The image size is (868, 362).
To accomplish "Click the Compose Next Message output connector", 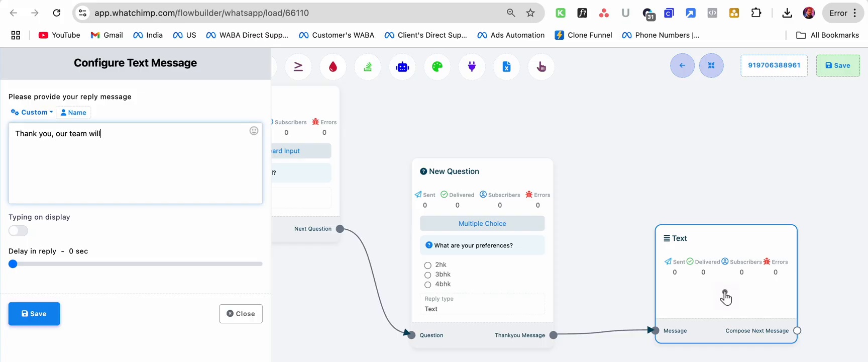I will (x=797, y=331).
